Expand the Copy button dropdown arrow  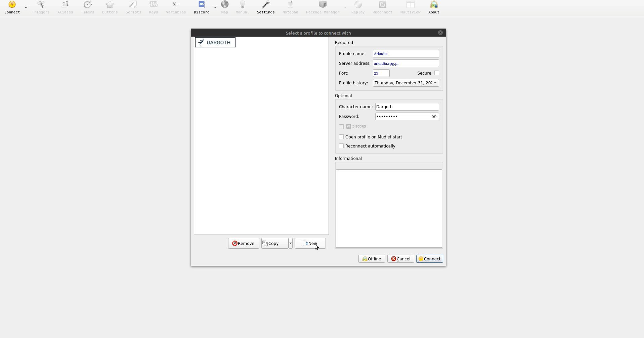coord(290,243)
